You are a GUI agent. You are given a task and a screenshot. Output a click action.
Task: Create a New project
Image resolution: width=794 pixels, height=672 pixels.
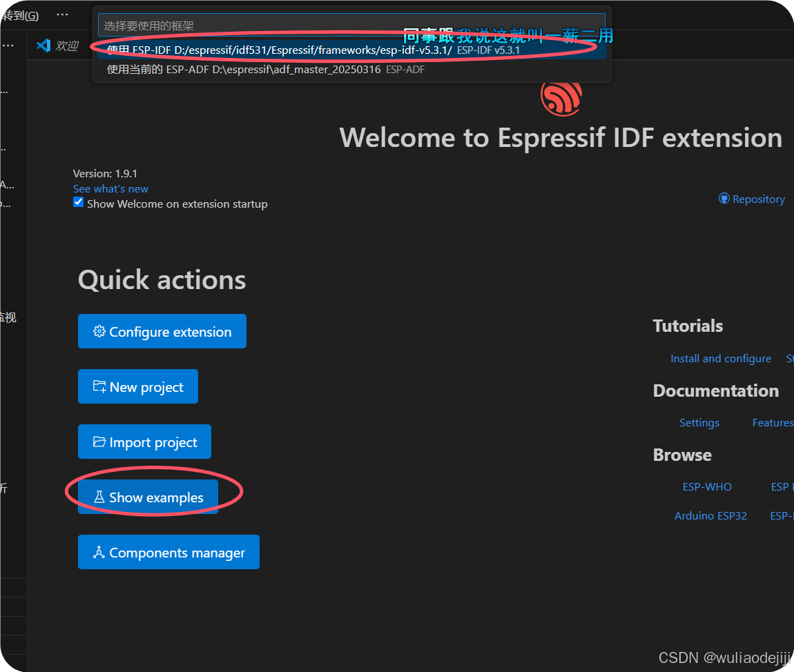(137, 386)
